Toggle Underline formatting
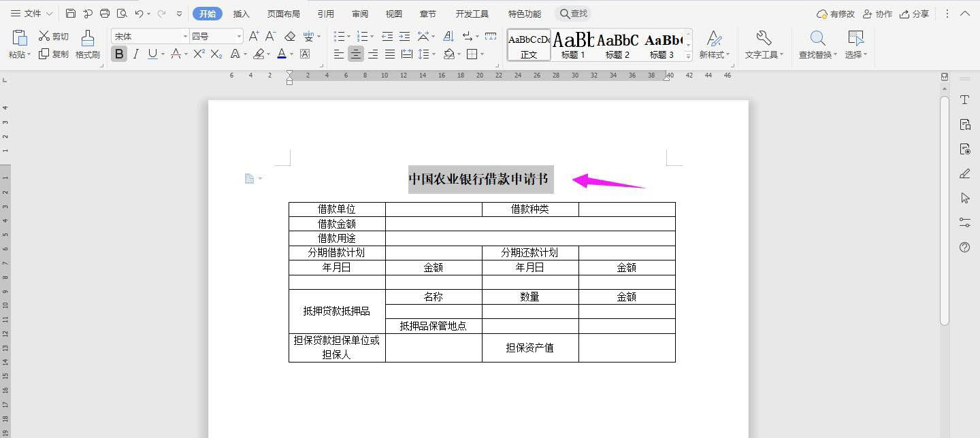 [x=152, y=54]
